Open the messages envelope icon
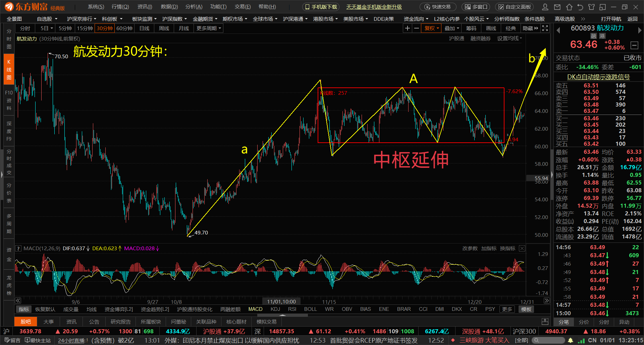This screenshot has width=644, height=345. (x=557, y=7)
